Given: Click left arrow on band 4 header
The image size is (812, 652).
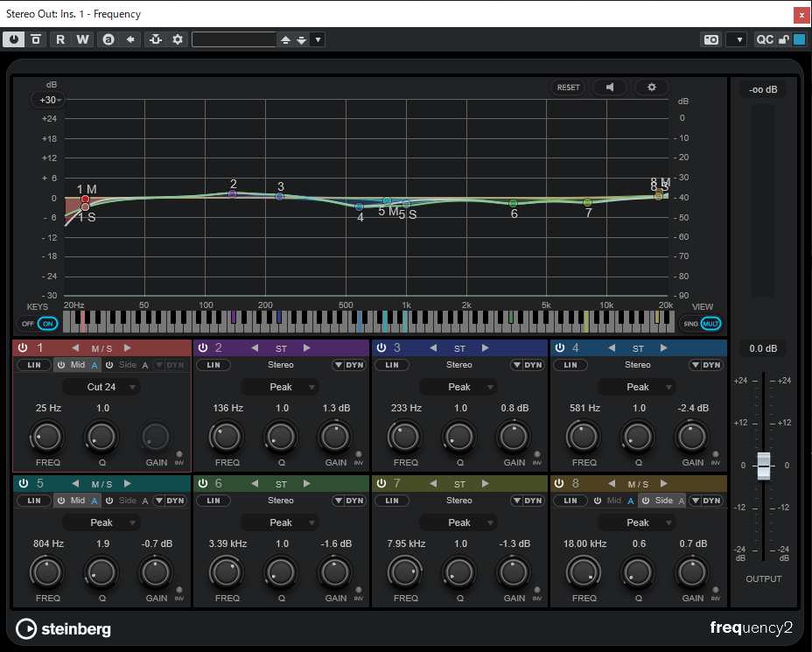Looking at the screenshot, I should (612, 348).
